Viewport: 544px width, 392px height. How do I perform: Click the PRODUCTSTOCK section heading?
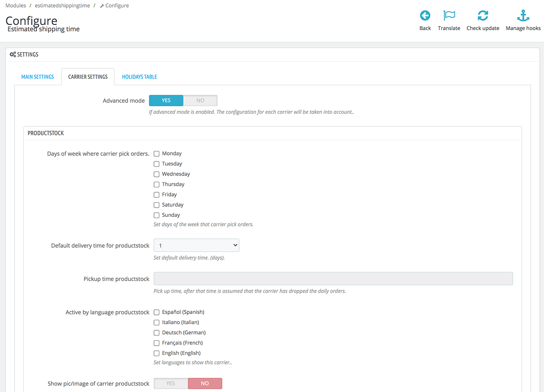[46, 133]
